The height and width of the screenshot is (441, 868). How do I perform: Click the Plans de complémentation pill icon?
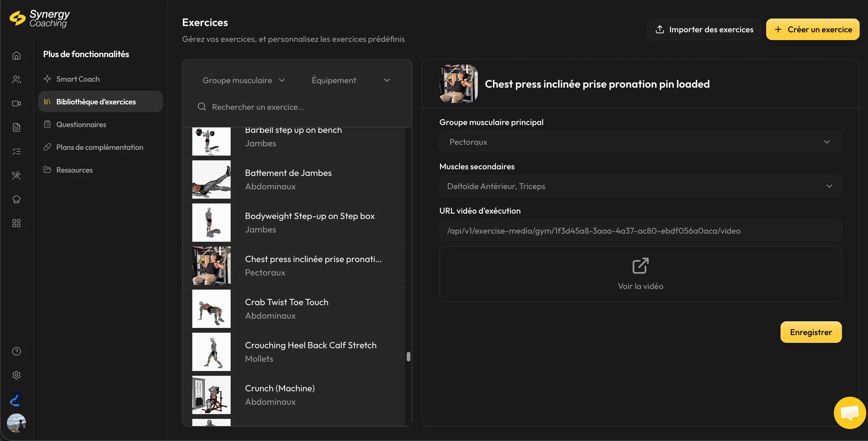(x=47, y=147)
